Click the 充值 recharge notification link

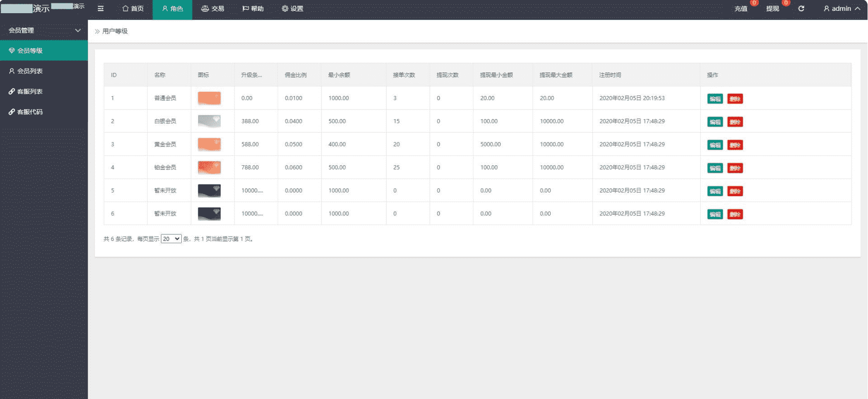[x=741, y=8]
